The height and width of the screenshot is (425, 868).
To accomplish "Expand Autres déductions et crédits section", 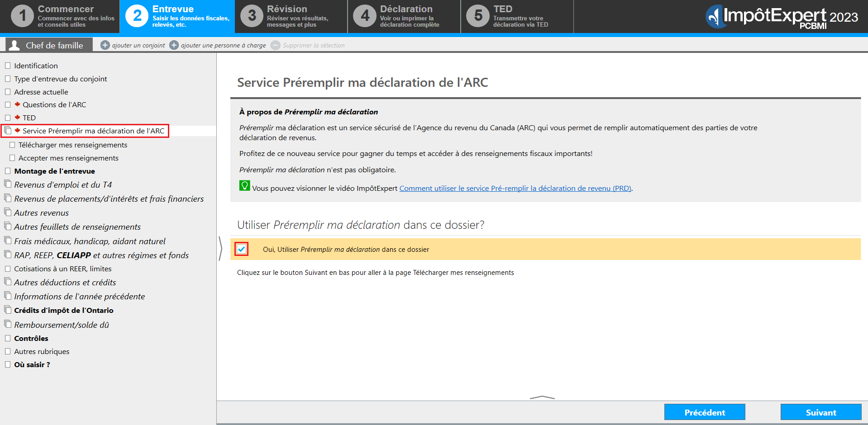I will point(8,282).
